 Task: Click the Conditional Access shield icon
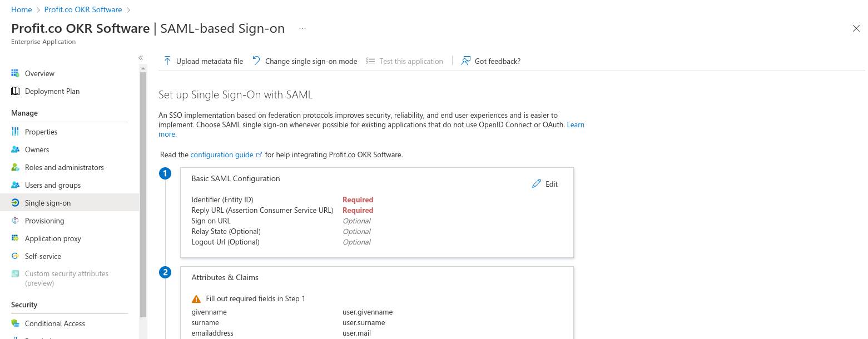(16, 323)
